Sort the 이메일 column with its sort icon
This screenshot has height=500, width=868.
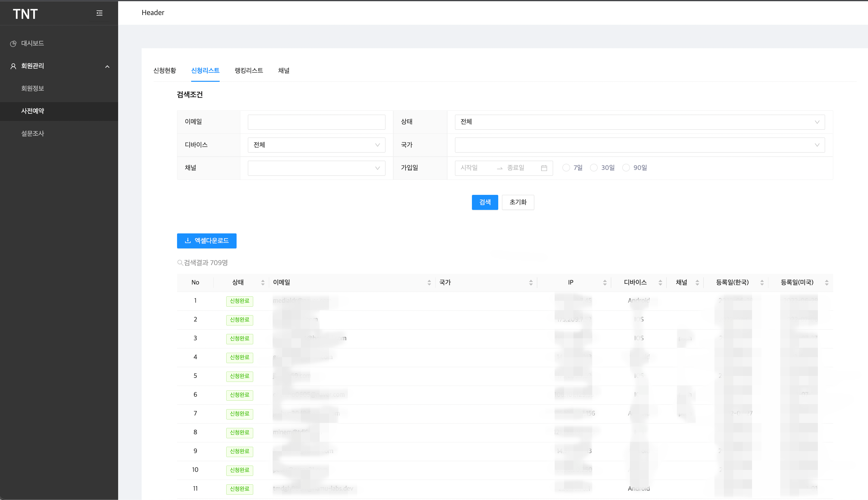click(x=429, y=282)
